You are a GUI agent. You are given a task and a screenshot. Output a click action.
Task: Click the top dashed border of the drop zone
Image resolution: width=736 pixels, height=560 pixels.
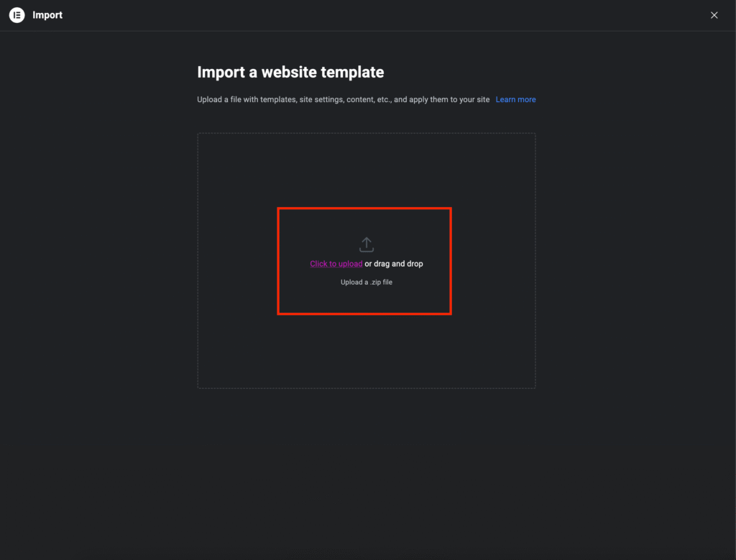367,133
